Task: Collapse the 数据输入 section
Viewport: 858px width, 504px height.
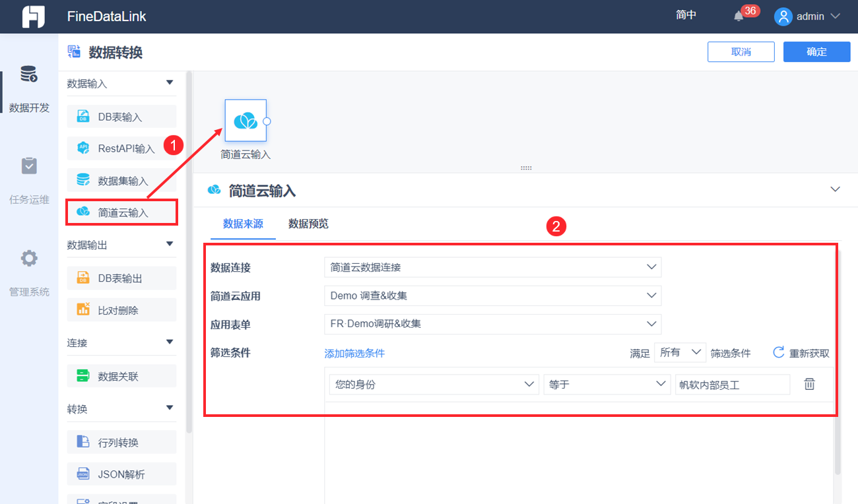Action: tap(170, 83)
